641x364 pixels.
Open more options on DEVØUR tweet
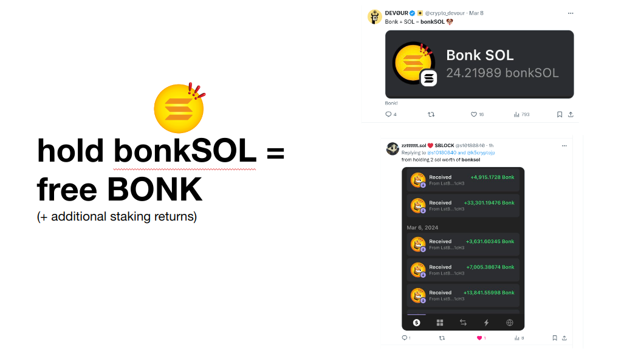point(571,13)
